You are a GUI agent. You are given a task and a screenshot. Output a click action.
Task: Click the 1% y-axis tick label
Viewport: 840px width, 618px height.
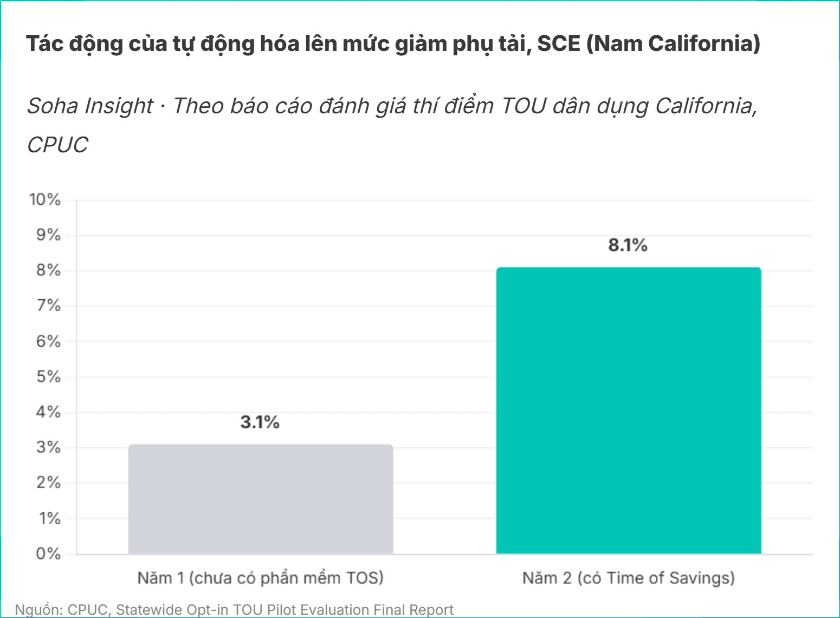tap(49, 518)
